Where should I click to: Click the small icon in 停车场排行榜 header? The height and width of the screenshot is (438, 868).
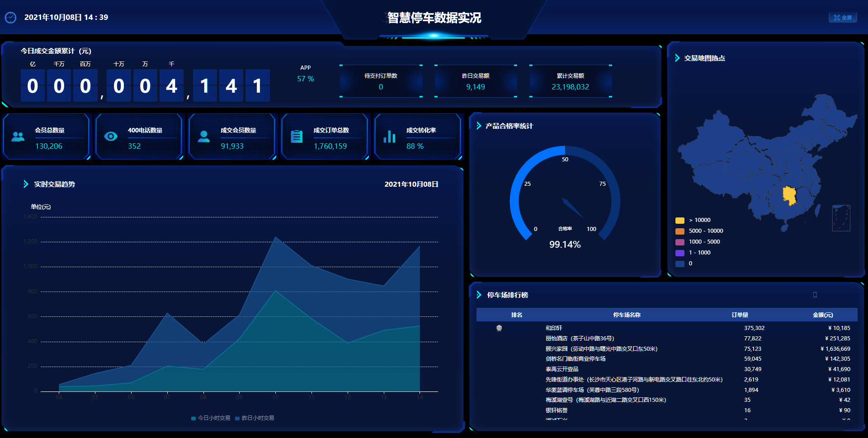[x=815, y=295]
